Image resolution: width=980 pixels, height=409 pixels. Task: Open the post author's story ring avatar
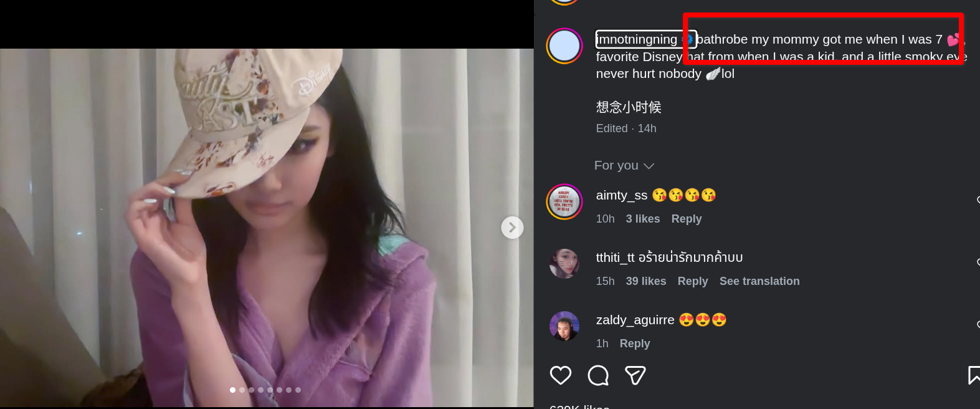click(564, 46)
